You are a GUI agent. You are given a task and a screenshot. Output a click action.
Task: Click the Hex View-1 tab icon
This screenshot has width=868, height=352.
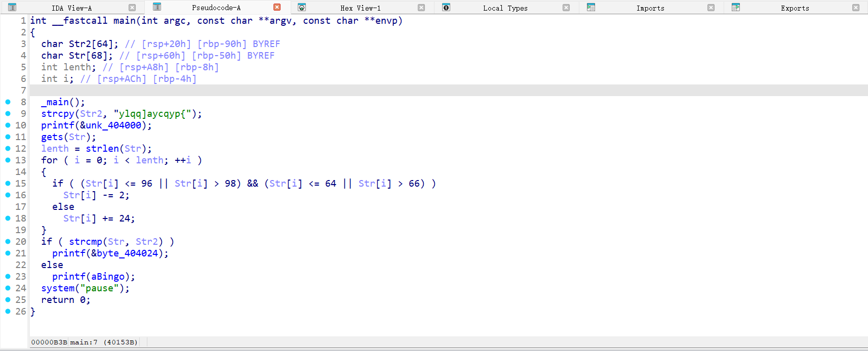tap(302, 8)
